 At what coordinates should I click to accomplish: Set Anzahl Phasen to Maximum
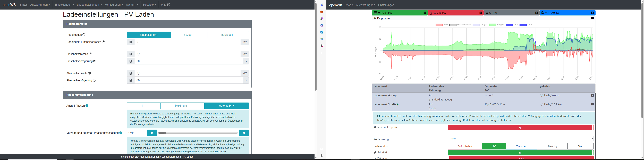182,106
